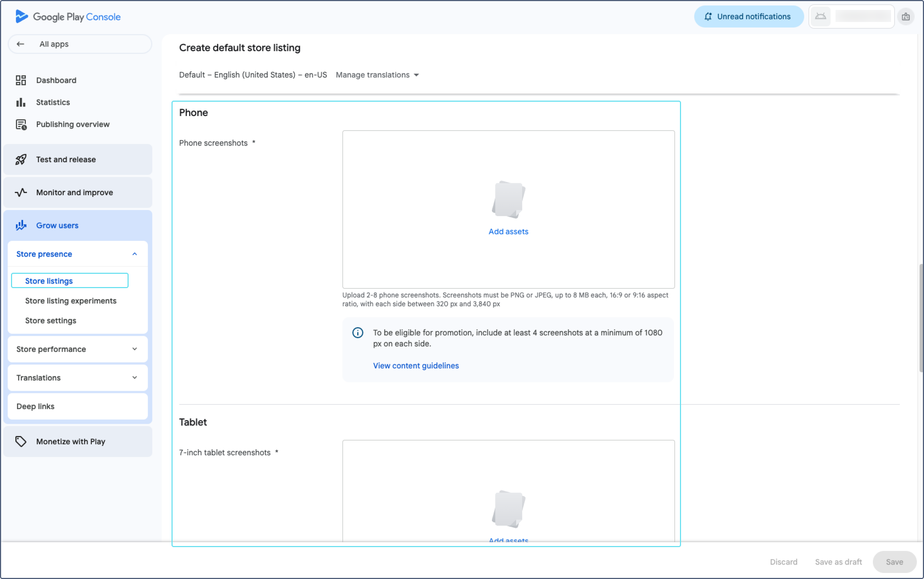The width and height of the screenshot is (924, 579).
Task: Click the Create default store listing title
Action: coord(240,48)
